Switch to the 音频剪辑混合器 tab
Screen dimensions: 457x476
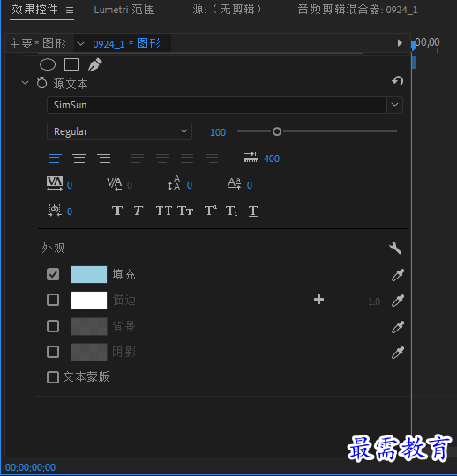[x=357, y=10]
